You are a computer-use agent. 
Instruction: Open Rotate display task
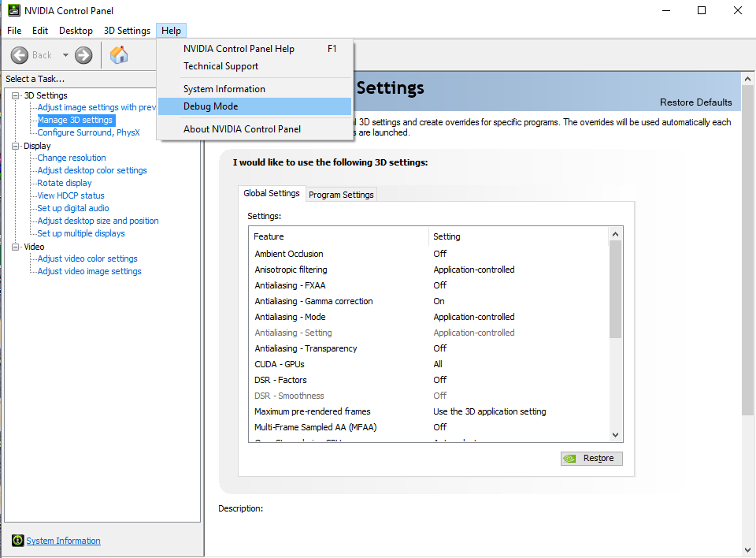(65, 183)
